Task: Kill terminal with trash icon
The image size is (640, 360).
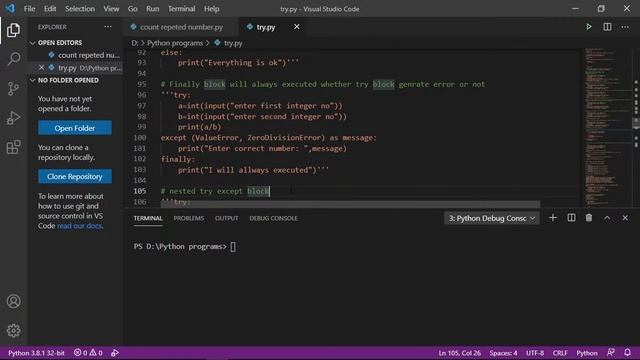Action: [x=589, y=218]
